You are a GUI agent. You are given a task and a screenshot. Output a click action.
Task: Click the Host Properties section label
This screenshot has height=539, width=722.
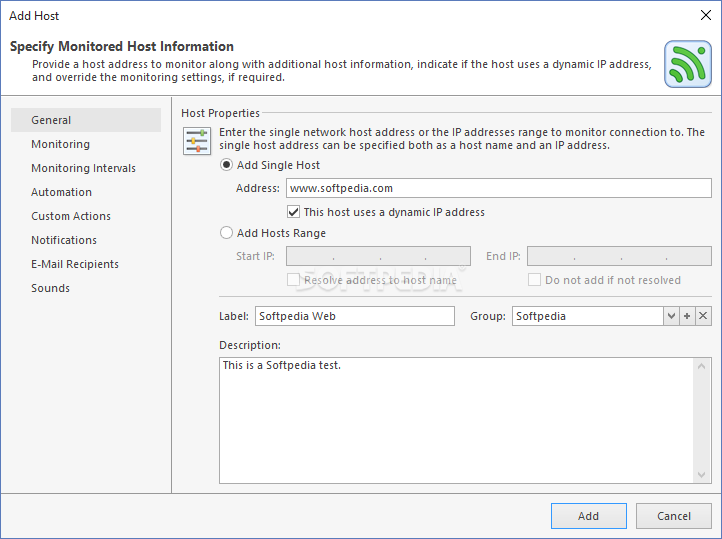(220, 113)
